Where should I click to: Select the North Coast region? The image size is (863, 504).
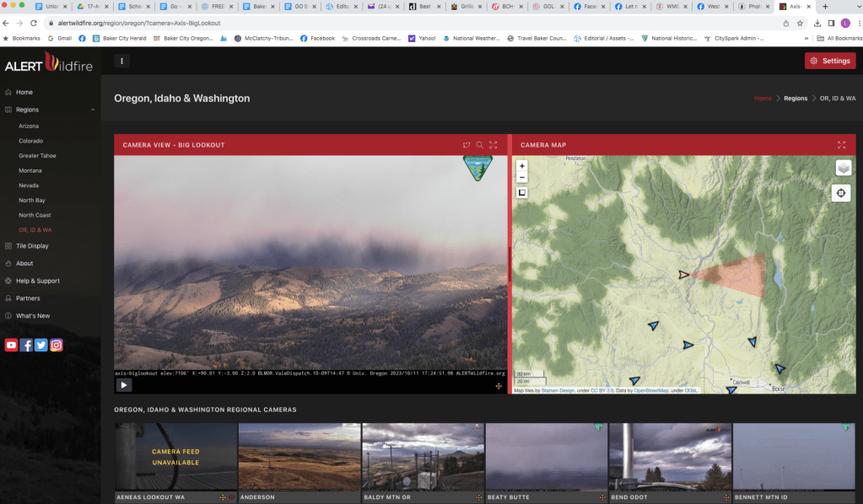point(35,215)
